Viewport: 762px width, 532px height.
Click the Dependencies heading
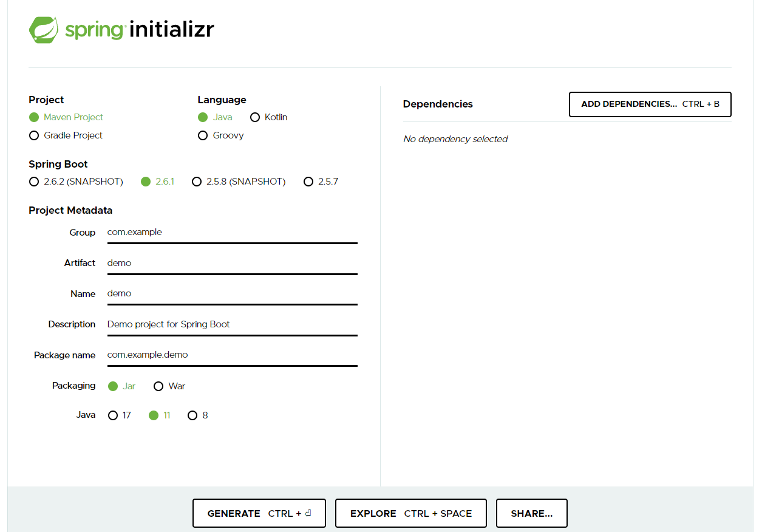(438, 104)
